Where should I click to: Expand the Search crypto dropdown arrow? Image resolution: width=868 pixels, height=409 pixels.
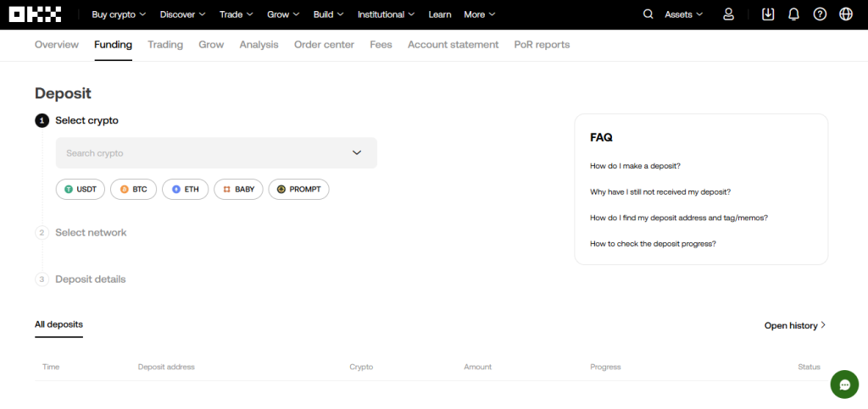click(x=357, y=153)
